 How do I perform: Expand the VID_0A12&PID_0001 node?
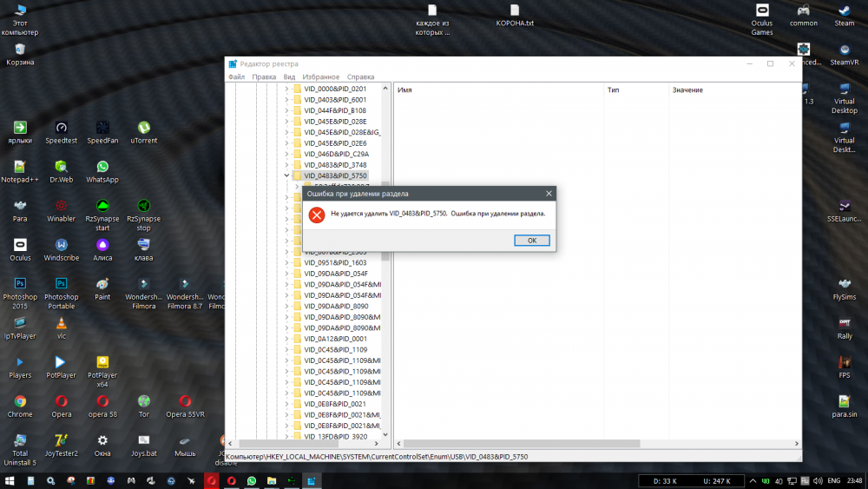286,339
